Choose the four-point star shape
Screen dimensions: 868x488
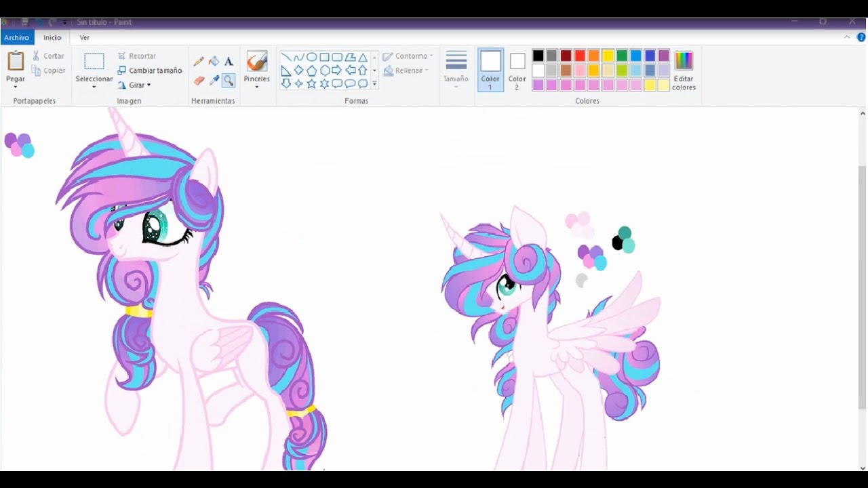tap(299, 83)
